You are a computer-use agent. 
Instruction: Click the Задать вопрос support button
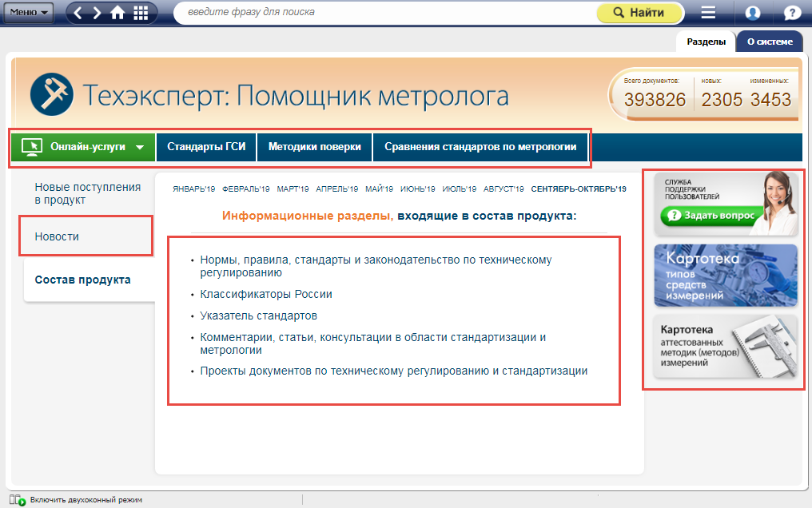click(711, 215)
